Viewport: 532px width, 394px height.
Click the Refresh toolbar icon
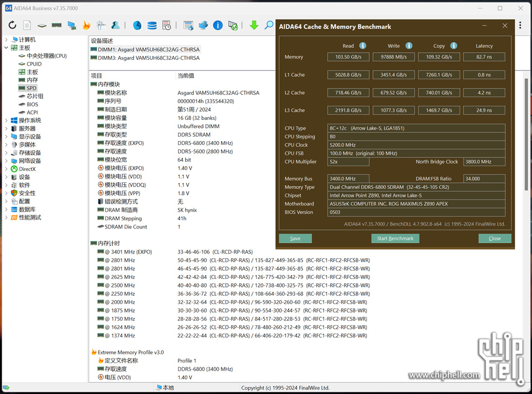click(x=12, y=25)
